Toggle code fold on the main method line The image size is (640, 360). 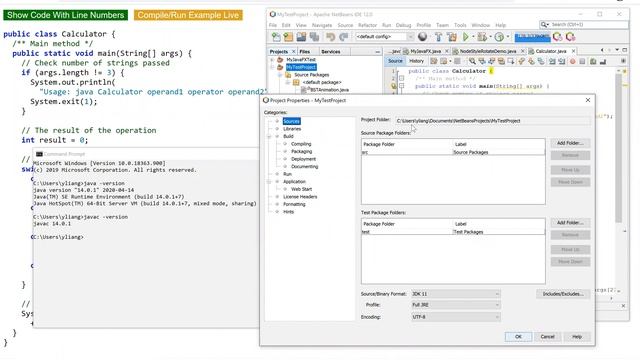click(x=402, y=86)
